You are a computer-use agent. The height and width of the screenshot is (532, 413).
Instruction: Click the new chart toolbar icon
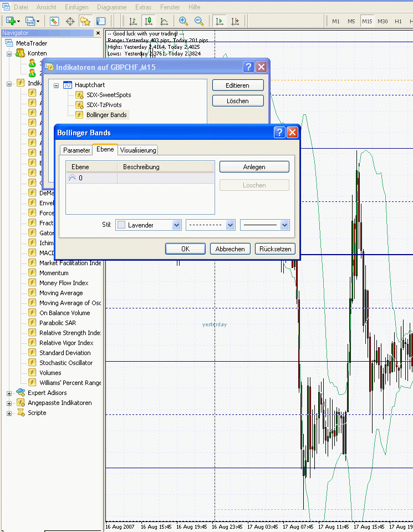(11, 21)
